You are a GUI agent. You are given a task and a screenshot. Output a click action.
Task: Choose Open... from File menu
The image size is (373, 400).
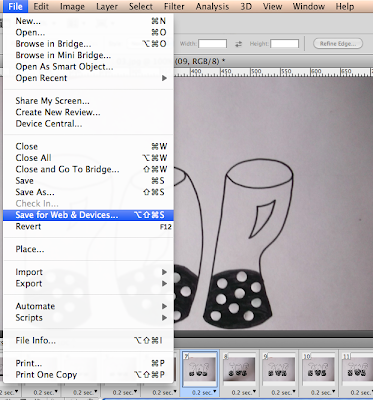(88, 33)
